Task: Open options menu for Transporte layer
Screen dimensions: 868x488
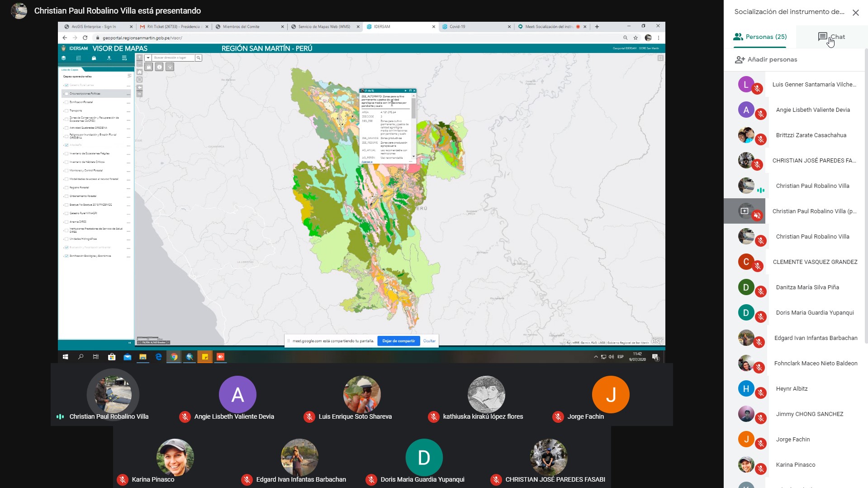Action: pyautogui.click(x=128, y=111)
